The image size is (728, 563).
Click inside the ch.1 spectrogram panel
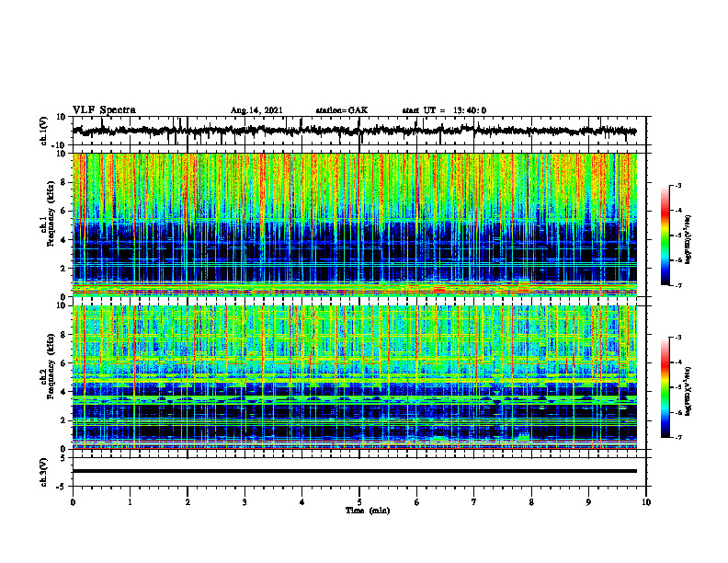click(354, 224)
